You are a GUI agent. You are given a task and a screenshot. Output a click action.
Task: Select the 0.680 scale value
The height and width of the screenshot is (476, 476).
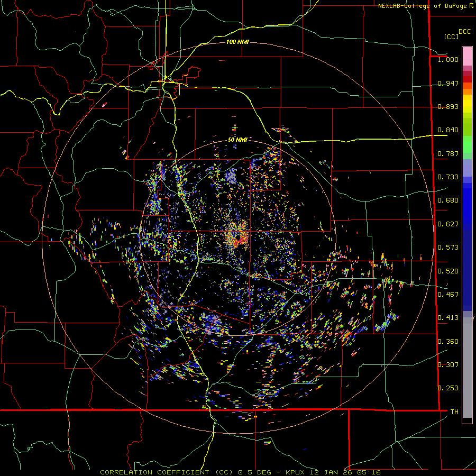(448, 200)
